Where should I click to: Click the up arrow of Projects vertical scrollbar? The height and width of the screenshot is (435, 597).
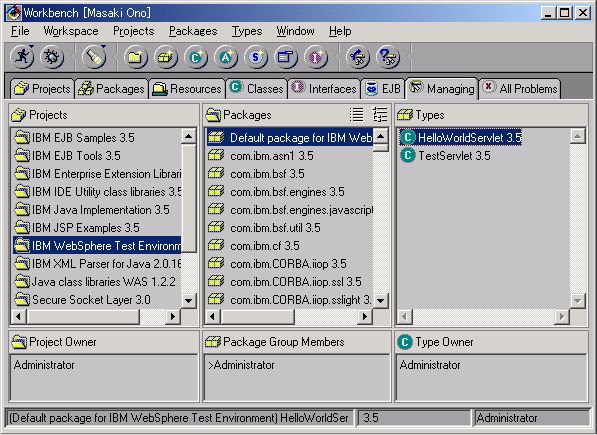188,136
